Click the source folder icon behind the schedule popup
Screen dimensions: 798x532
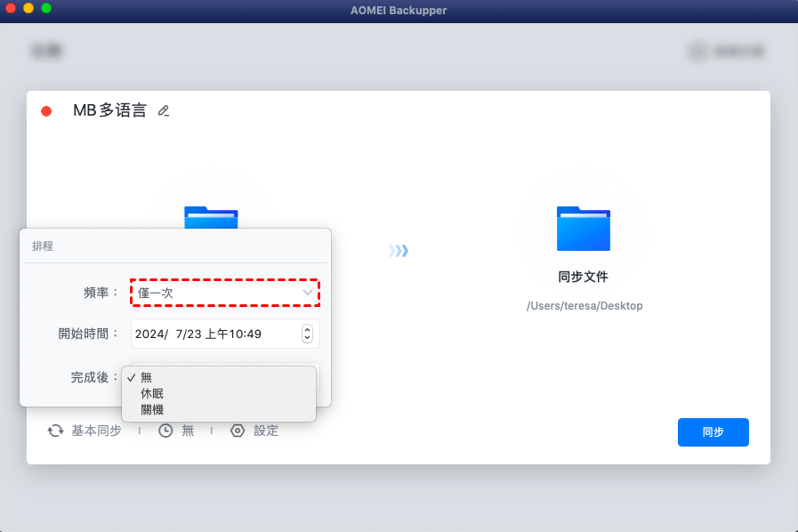coord(211,217)
